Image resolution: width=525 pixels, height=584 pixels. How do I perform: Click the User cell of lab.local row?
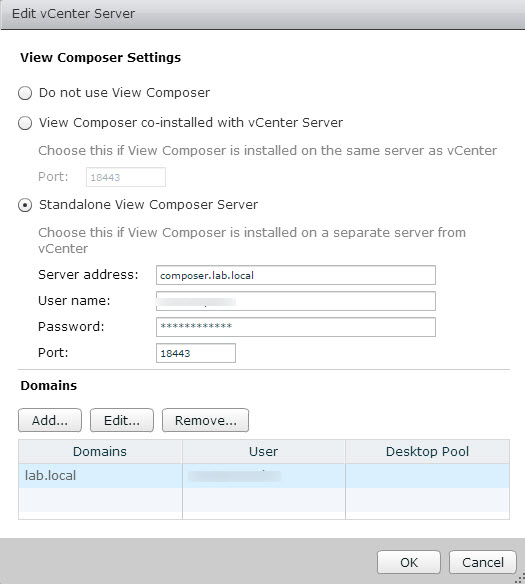click(x=264, y=476)
